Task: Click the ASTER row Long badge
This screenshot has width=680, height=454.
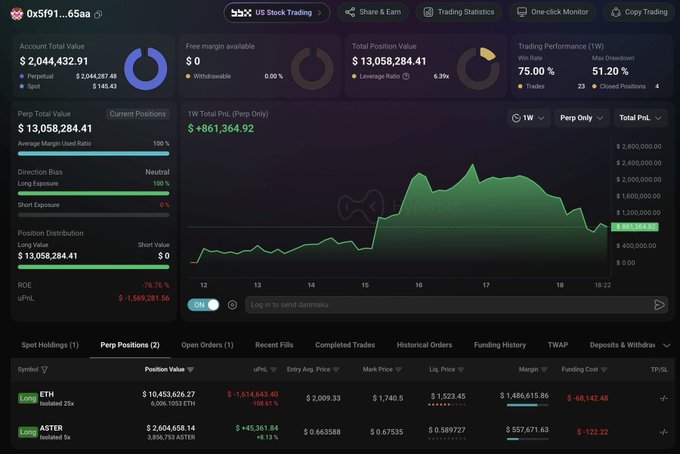Action: coord(28,432)
